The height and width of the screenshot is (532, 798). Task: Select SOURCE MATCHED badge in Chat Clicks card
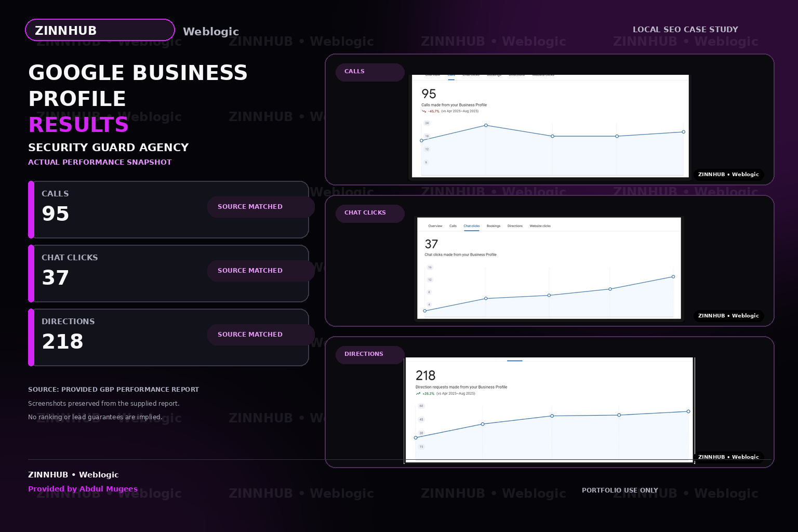pyautogui.click(x=261, y=271)
